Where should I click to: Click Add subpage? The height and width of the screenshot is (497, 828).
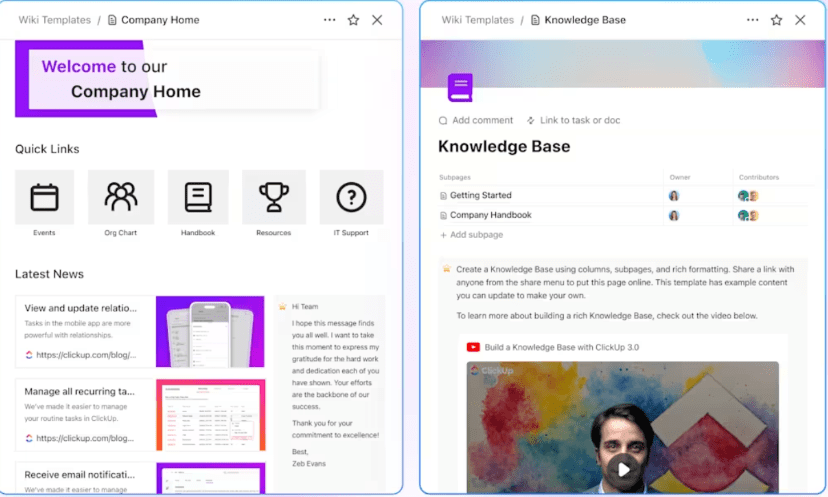(x=471, y=235)
